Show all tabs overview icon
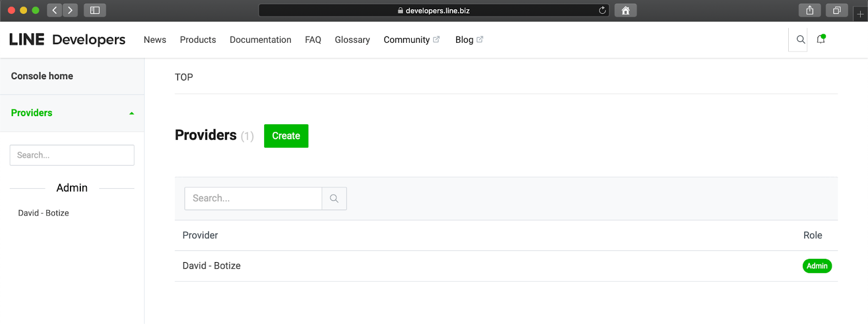The image size is (868, 324). 837,10
